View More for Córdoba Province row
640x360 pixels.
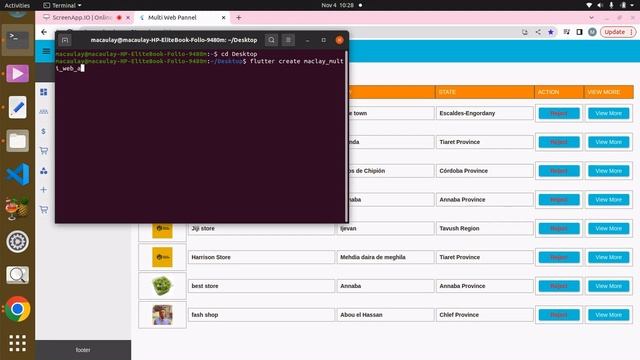point(608,171)
